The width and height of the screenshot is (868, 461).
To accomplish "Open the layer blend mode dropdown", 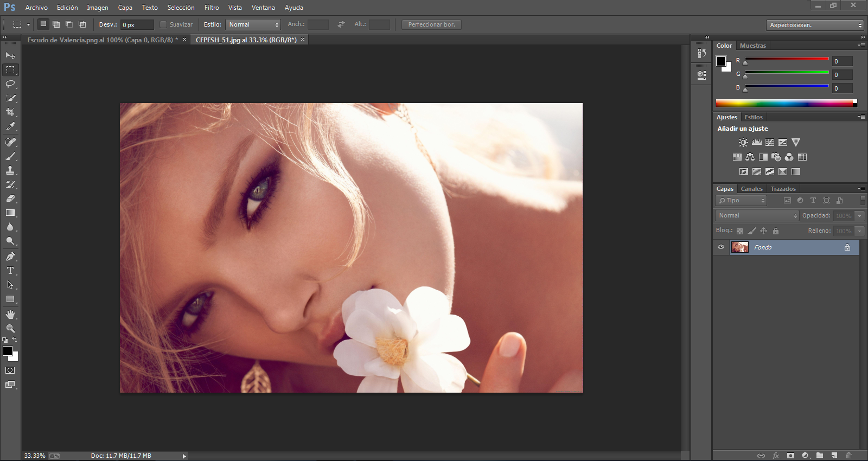I will point(757,216).
